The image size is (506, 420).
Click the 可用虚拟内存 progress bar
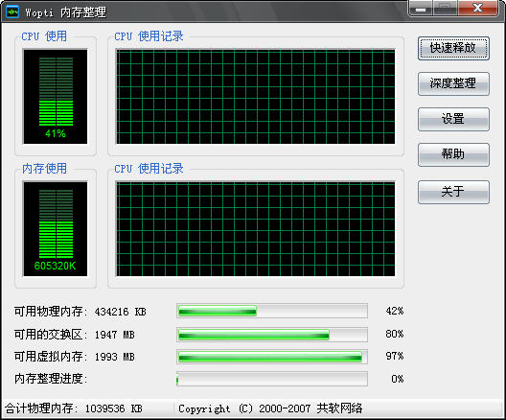272,357
